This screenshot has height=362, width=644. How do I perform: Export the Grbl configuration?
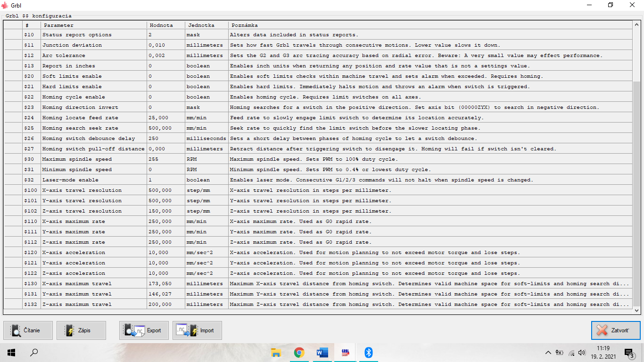click(x=144, y=330)
